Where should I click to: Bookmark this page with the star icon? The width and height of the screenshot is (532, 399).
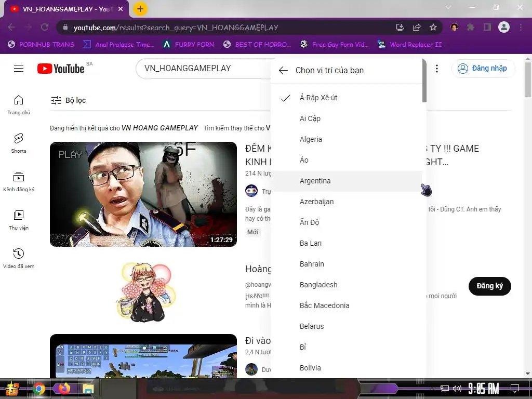pyautogui.click(x=433, y=27)
